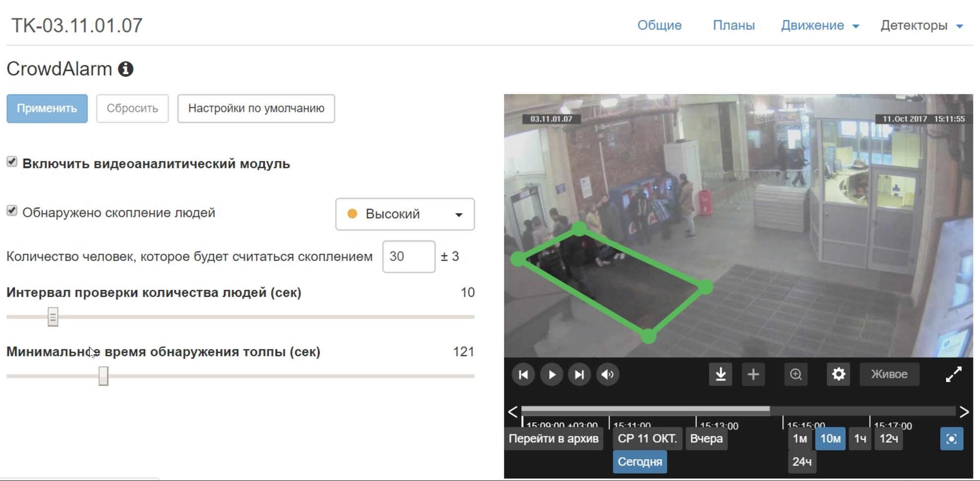
Task: Set timeline scale to 12ч
Action: click(889, 439)
